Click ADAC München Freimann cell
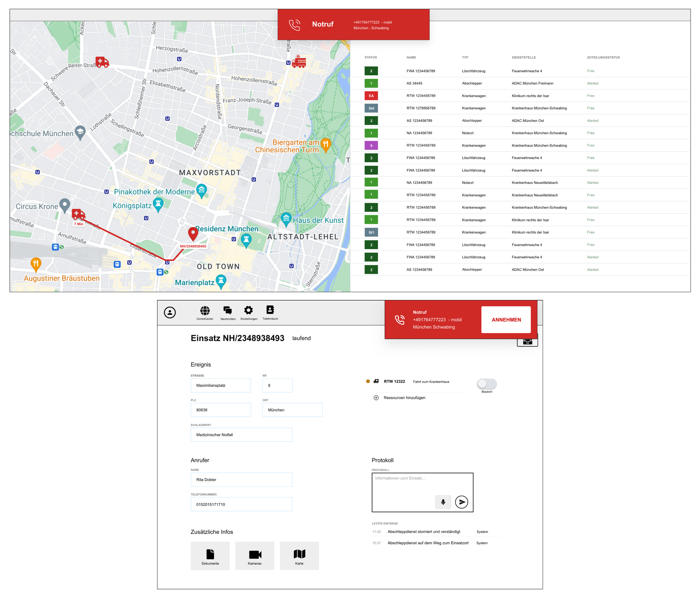 click(532, 83)
